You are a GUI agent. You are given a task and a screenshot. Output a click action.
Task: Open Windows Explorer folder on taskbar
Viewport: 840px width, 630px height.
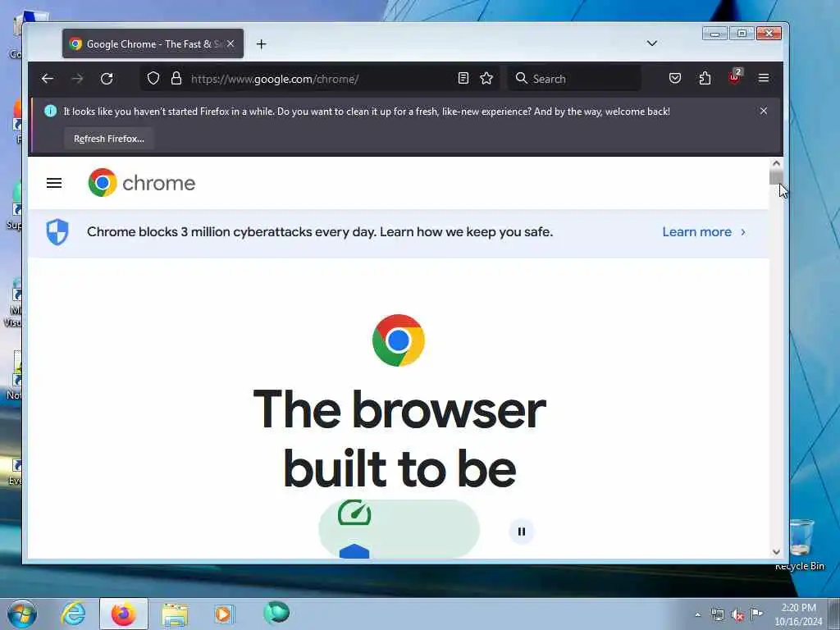175,614
